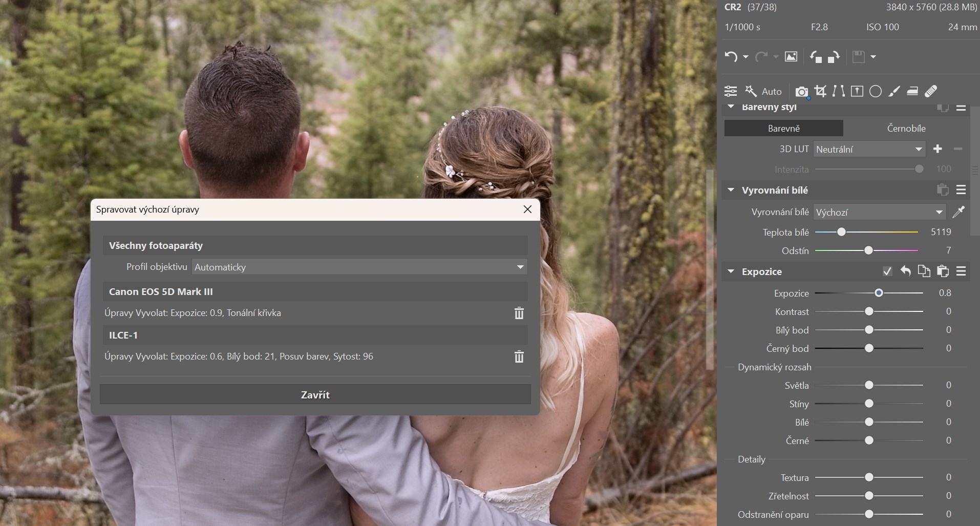This screenshot has width=980, height=526.
Task: Adjust the Teplota bílé slider handle
Action: (841, 232)
